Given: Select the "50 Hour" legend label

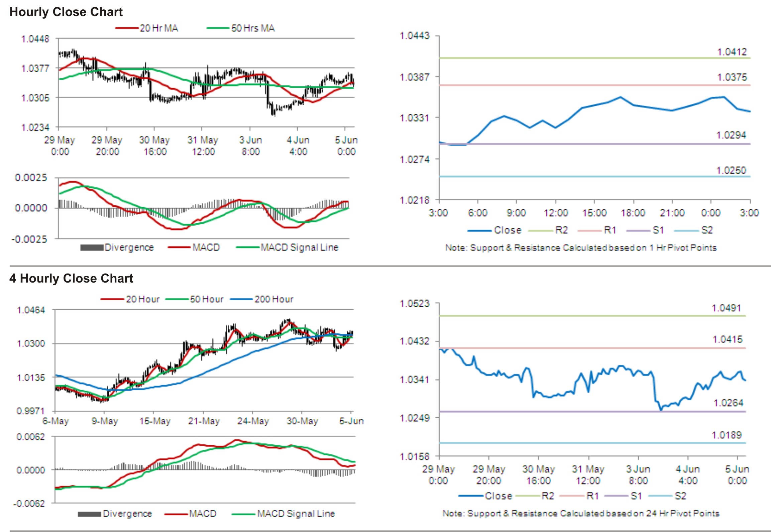Looking at the screenshot, I should coord(207,299).
